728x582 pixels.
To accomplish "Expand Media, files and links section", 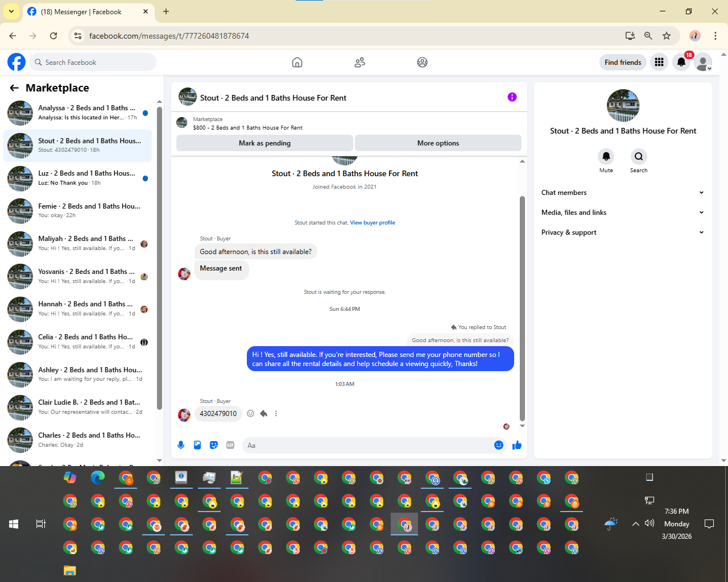I will pyautogui.click(x=623, y=213).
